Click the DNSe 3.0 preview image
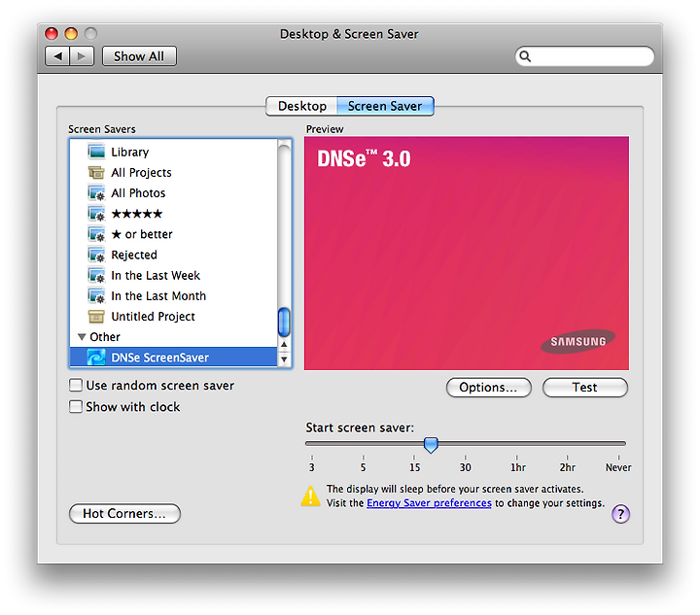This screenshot has width=700, height=615. coord(467,254)
